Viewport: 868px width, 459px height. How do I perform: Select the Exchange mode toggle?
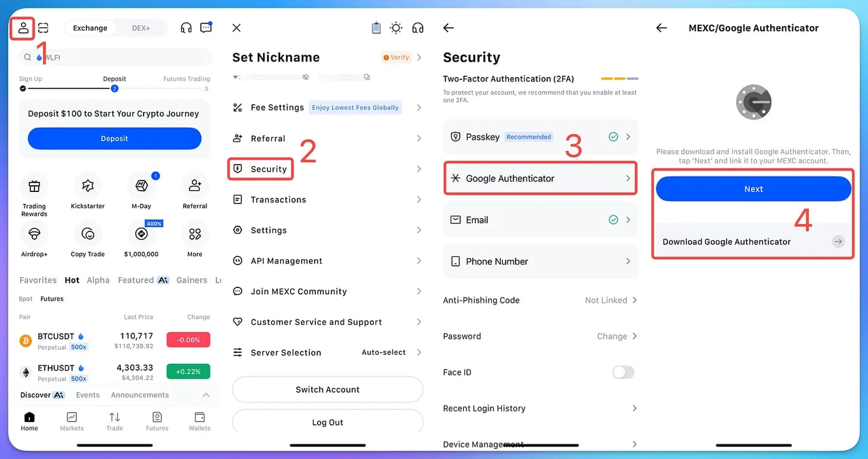[x=90, y=28]
